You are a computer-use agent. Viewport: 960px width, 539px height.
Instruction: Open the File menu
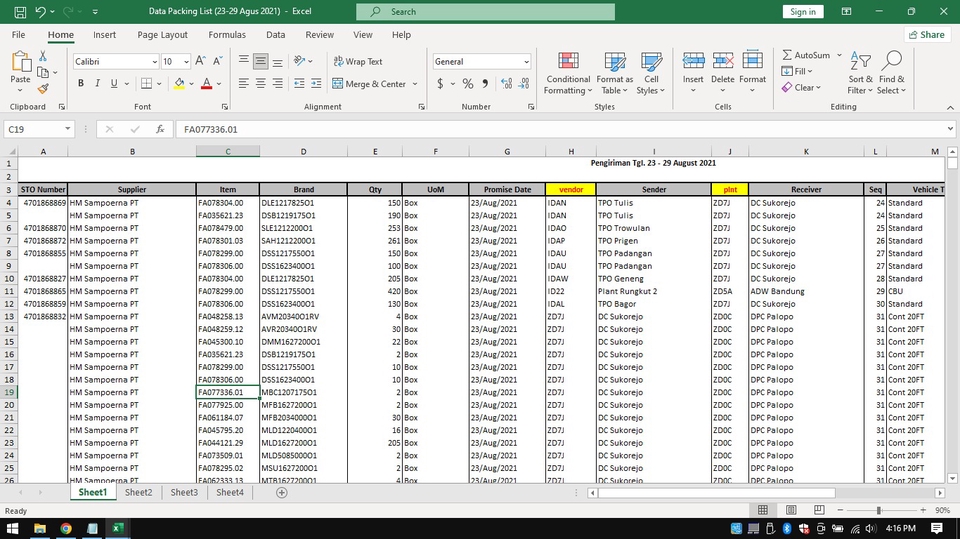point(18,35)
